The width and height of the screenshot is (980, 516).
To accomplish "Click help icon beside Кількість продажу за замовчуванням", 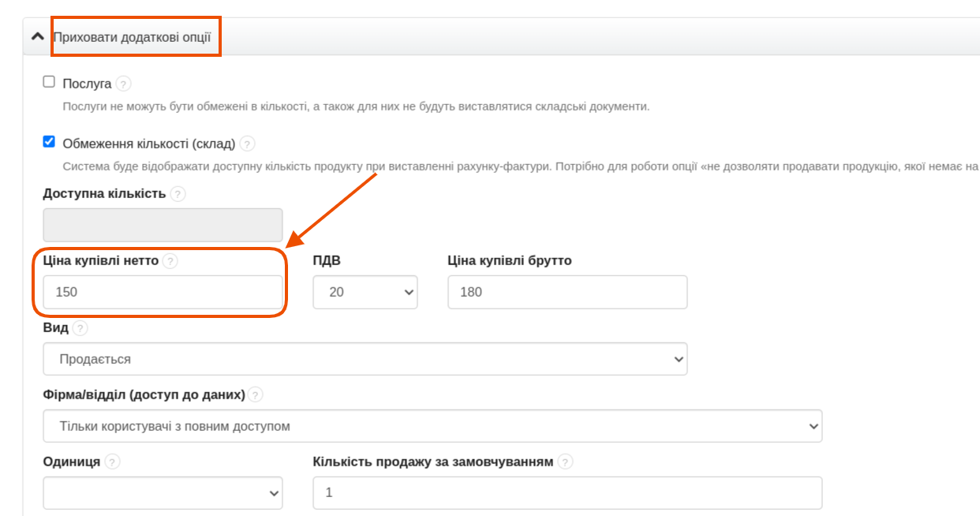I will coord(566,462).
